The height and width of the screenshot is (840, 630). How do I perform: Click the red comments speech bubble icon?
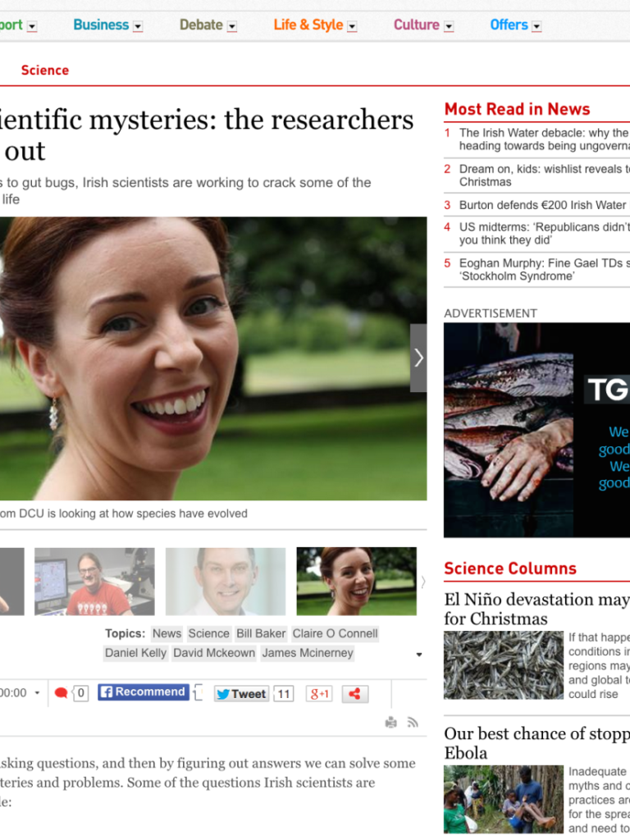(x=62, y=693)
